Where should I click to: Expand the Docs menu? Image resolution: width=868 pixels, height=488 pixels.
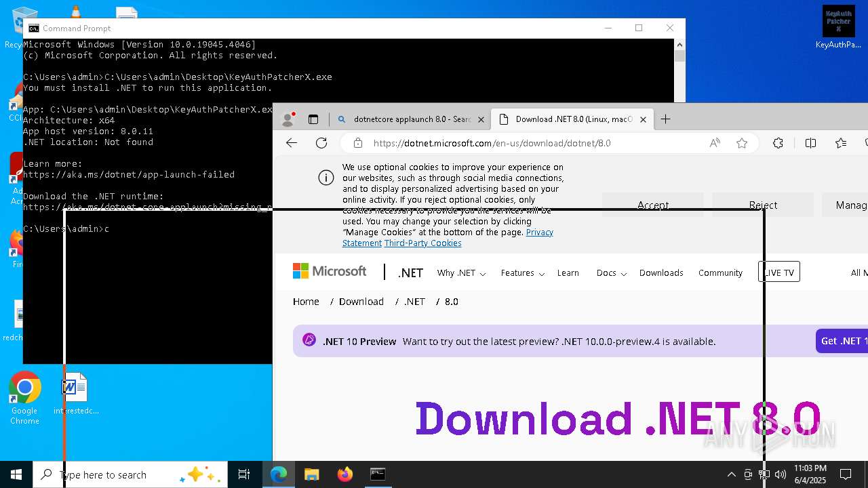pos(611,272)
